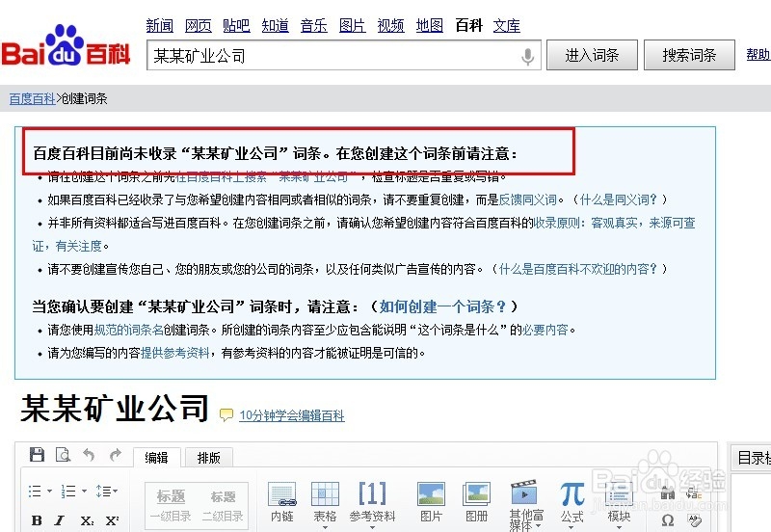Open the 必要内容 link

[x=545, y=330]
